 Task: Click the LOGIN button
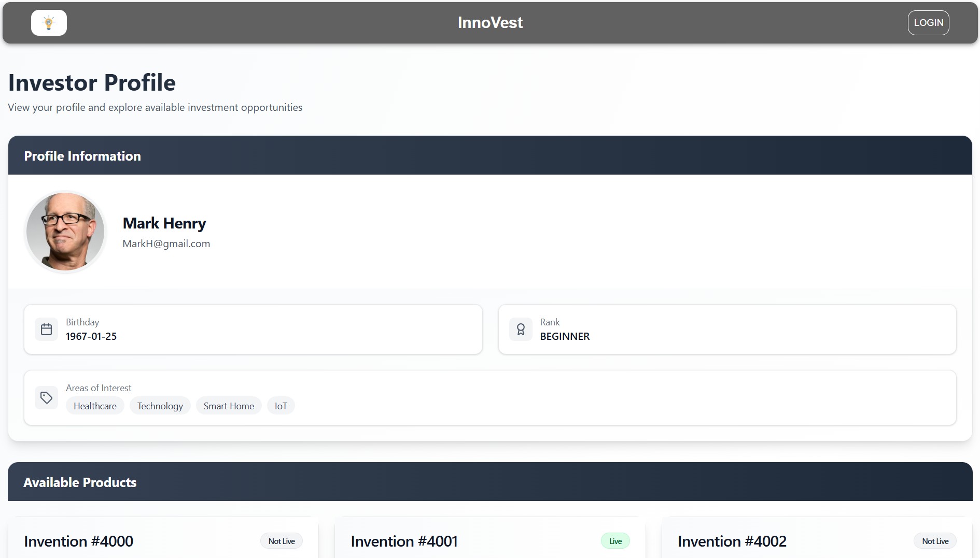pyautogui.click(x=928, y=23)
